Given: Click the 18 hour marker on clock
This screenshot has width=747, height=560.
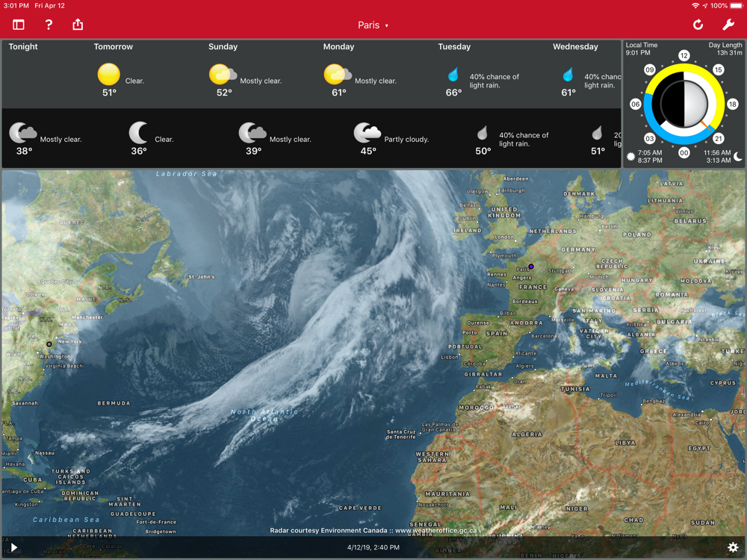Looking at the screenshot, I should pos(733,104).
